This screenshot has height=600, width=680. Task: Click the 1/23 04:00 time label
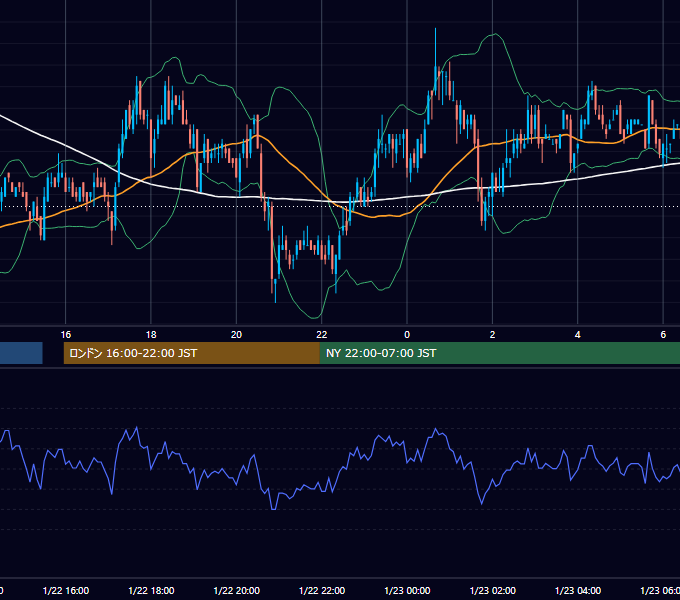(578, 590)
